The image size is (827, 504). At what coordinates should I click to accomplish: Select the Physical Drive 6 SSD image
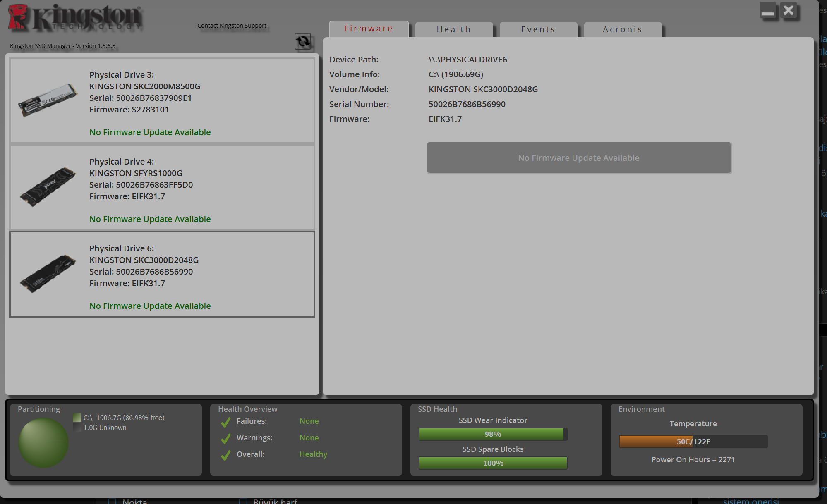click(x=48, y=273)
